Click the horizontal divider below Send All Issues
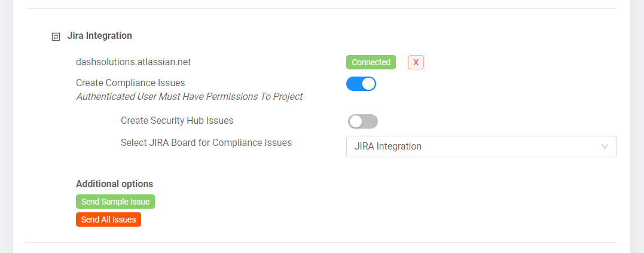Viewport: 644px width, 253px height. [322, 242]
